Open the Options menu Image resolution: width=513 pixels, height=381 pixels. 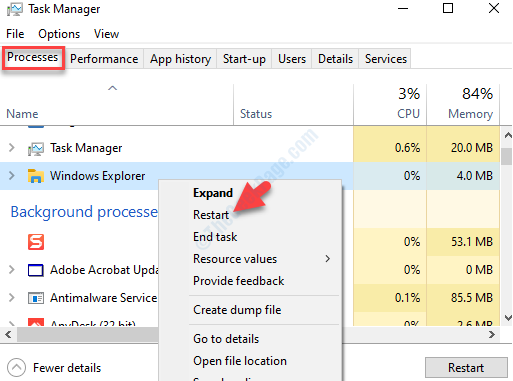click(x=59, y=34)
